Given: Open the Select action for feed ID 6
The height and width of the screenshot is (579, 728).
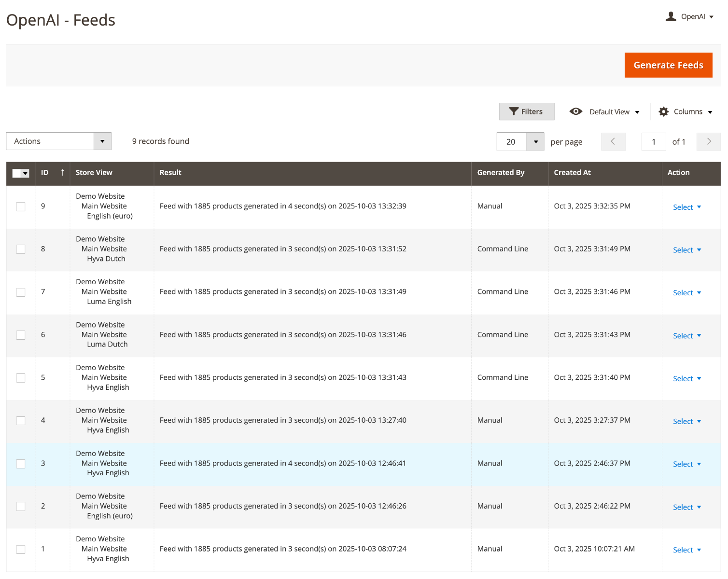Looking at the screenshot, I should tap(686, 336).
